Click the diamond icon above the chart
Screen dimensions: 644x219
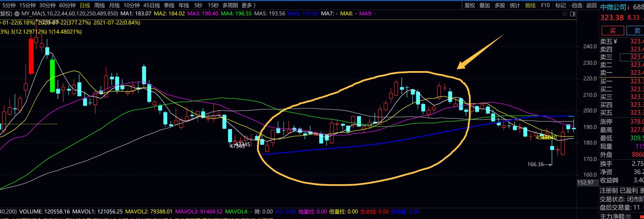[x=564, y=14]
